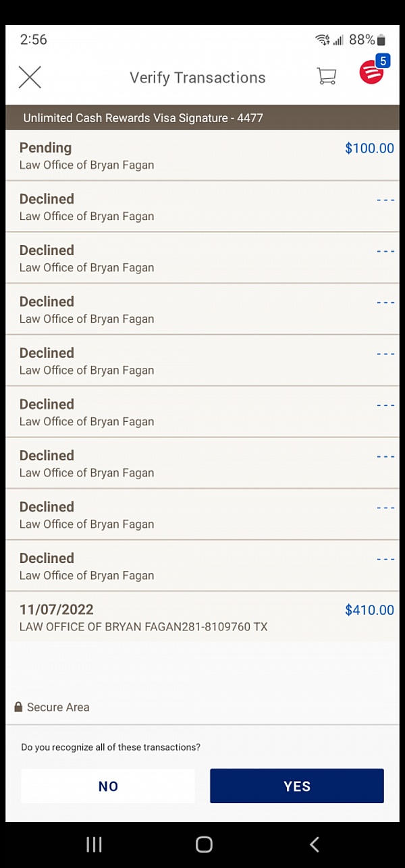Tap the Secure Area lock icon
The image size is (405, 868).
coord(18,707)
